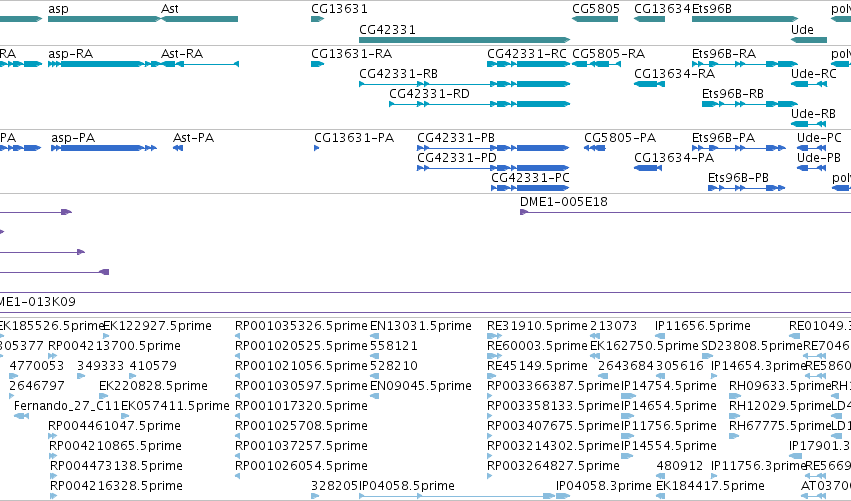The width and height of the screenshot is (851, 501).
Task: Select the CG42331-PC protein feature
Action: [530, 188]
